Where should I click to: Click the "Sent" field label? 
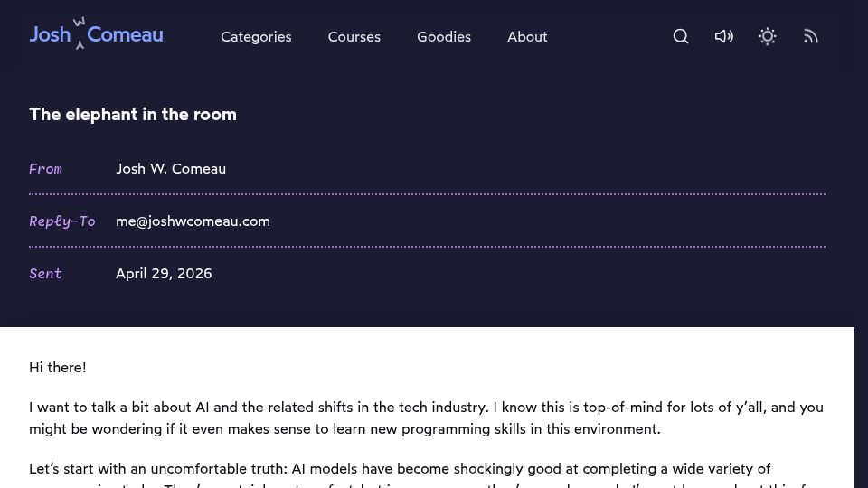pos(45,273)
